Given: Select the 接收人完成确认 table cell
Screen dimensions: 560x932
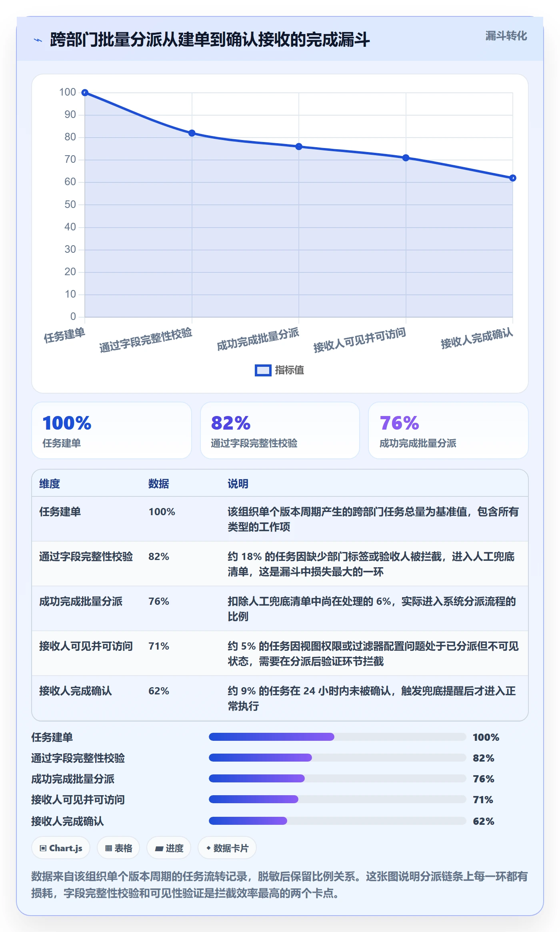Looking at the screenshot, I should pos(76,691).
